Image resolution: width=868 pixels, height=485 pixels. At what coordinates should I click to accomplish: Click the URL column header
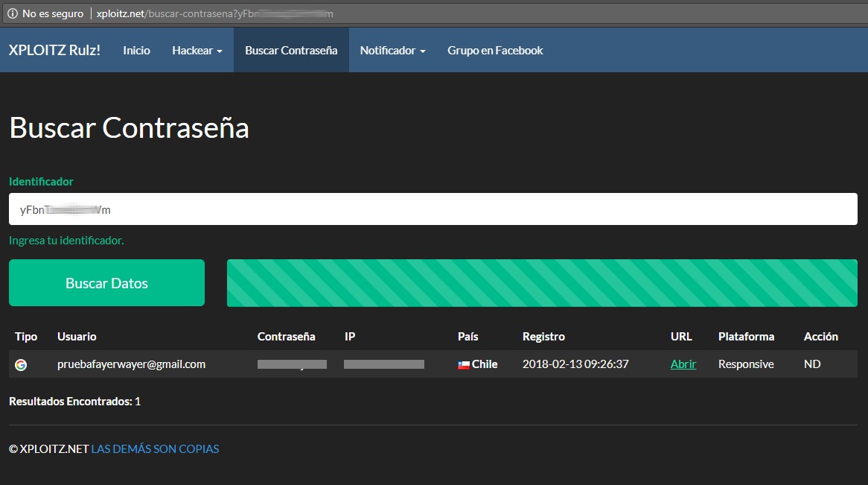(681, 337)
